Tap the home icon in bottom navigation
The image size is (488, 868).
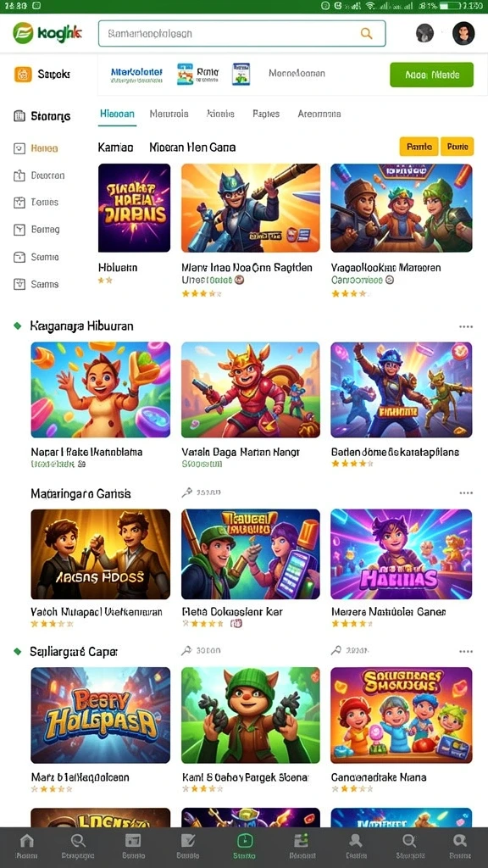(x=26, y=842)
